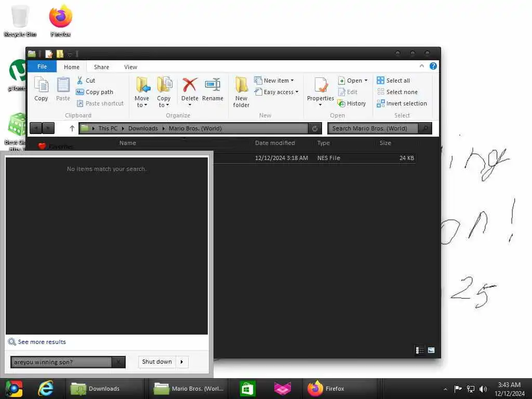Open the Easy access dropdown
This screenshot has width=532, height=399.
[x=276, y=92]
